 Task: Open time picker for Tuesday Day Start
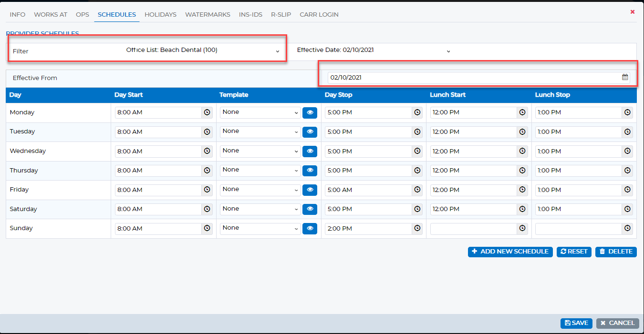[x=207, y=132]
